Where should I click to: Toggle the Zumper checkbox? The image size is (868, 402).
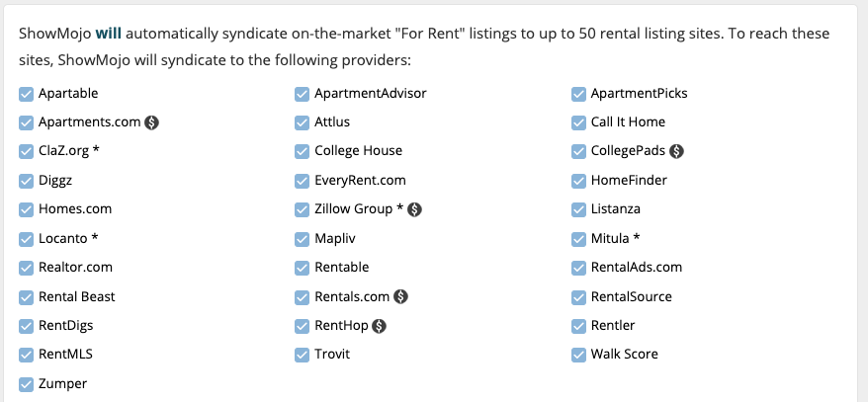point(26,383)
